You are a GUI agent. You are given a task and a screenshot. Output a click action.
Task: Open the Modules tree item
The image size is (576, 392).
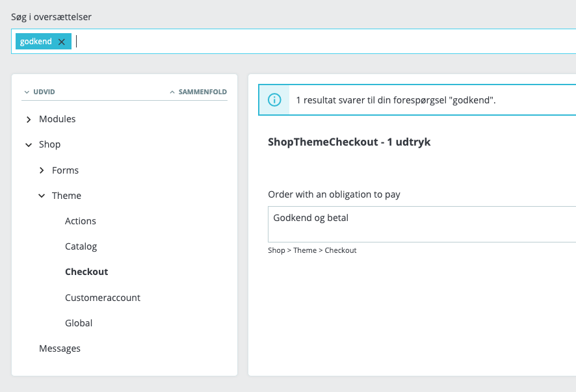pos(57,119)
